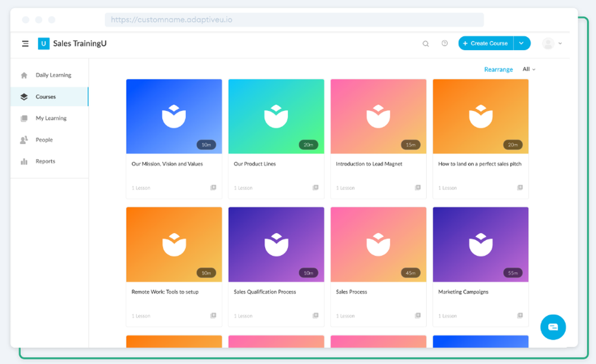Open Marketing Campaigns course title

click(x=463, y=292)
